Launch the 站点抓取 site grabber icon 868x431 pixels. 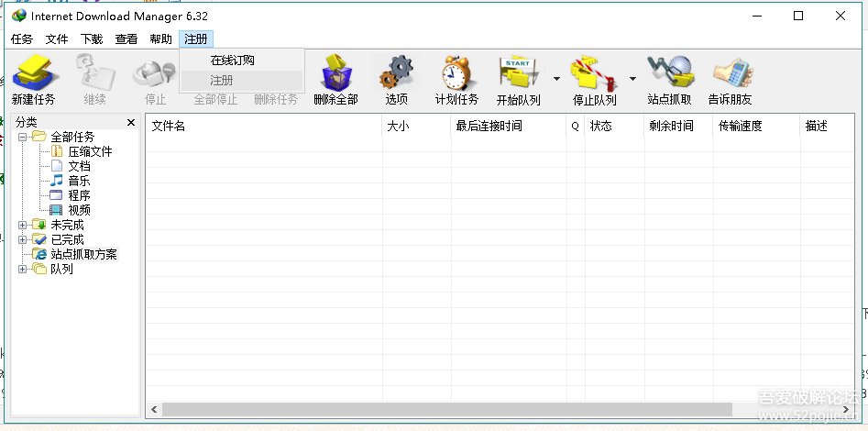(670, 72)
